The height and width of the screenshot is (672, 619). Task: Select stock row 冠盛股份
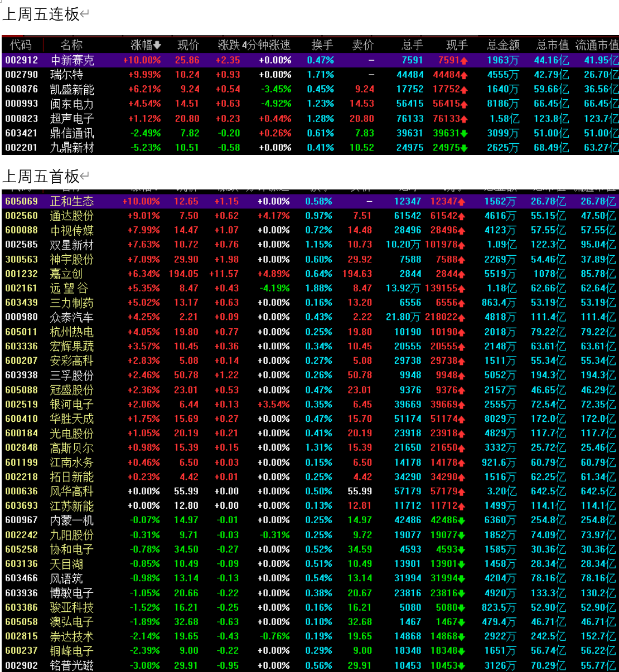coord(310,390)
